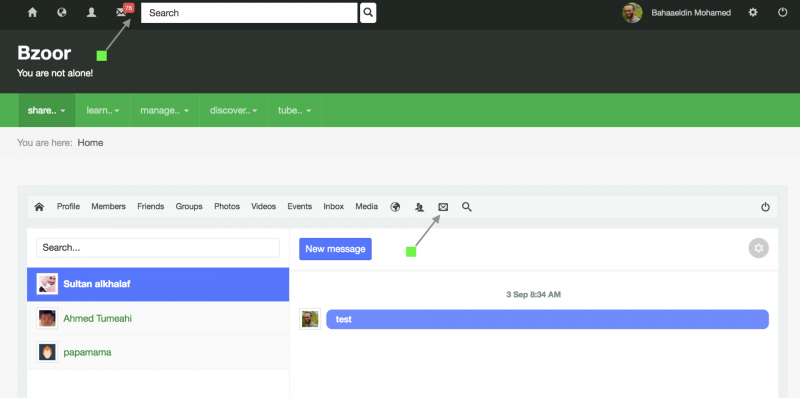
Task: Expand the tube.. dropdown menu
Action: click(294, 110)
